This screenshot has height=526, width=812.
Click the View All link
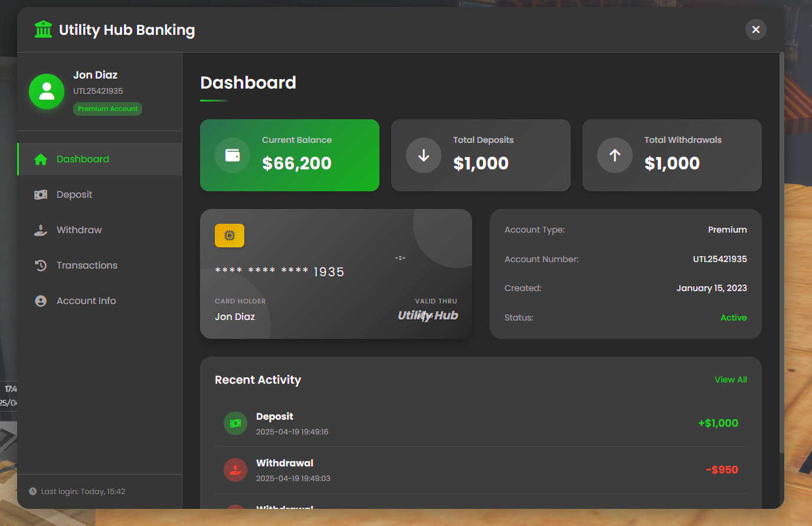point(731,380)
